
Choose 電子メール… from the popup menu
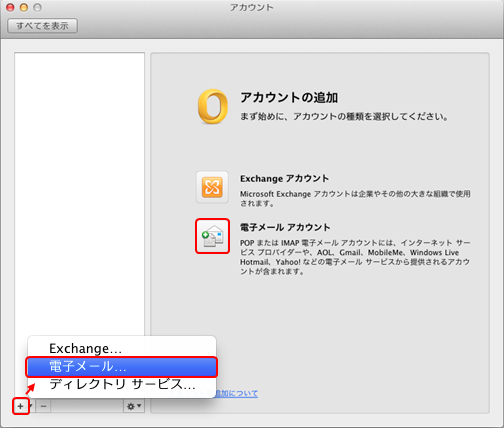122,367
